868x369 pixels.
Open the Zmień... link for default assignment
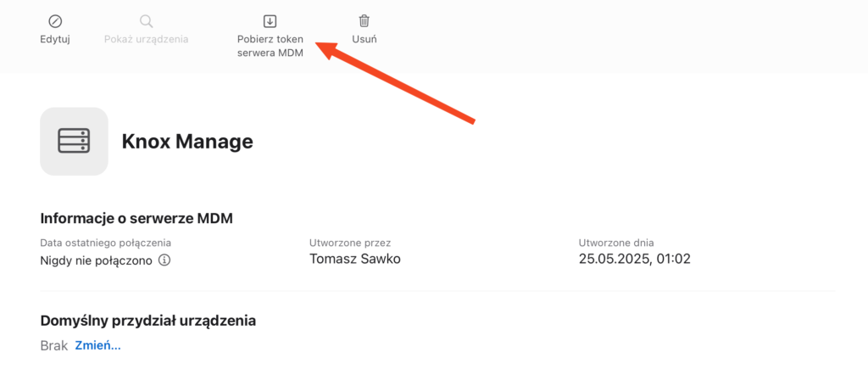(x=98, y=346)
